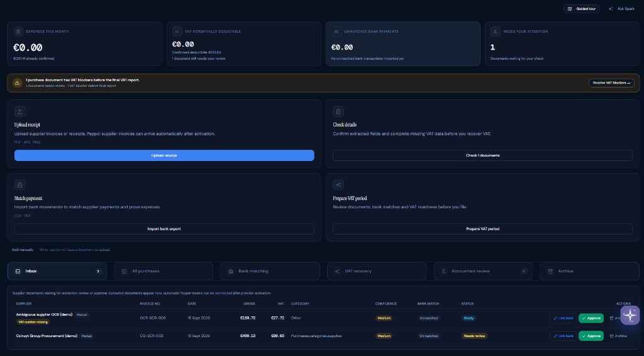The width and height of the screenshot is (644, 356).
Task: Click the Confidence column header
Action: 386,303
